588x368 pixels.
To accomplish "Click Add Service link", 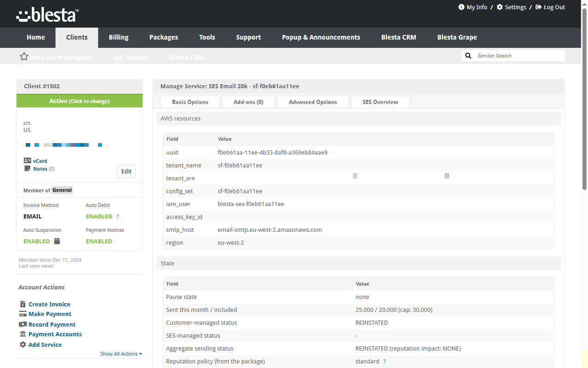I will [x=45, y=345].
